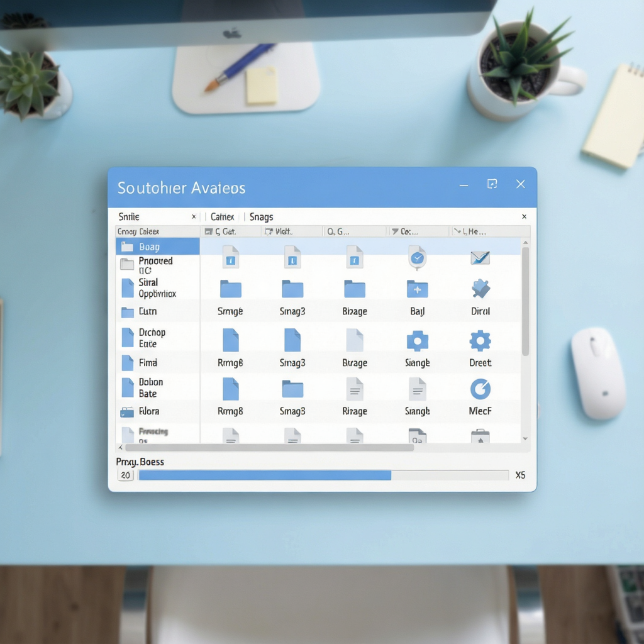644x644 pixels.
Task: Sort by the "Wldt.." column header
Action: pos(292,231)
